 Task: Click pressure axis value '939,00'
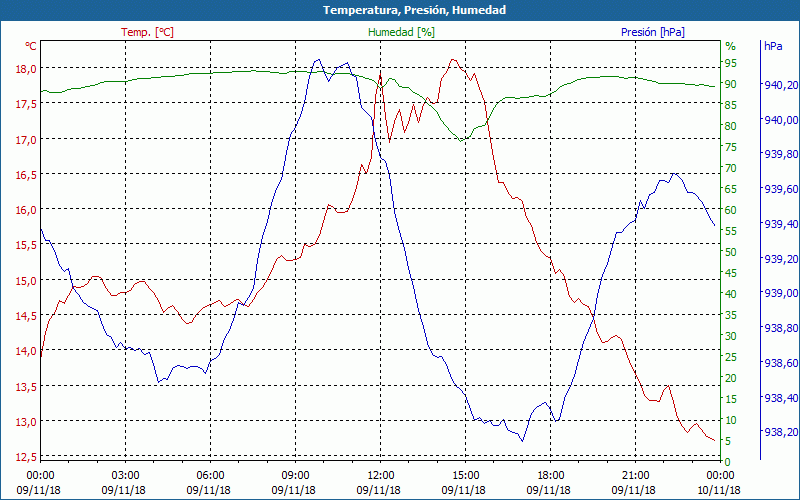[781, 293]
